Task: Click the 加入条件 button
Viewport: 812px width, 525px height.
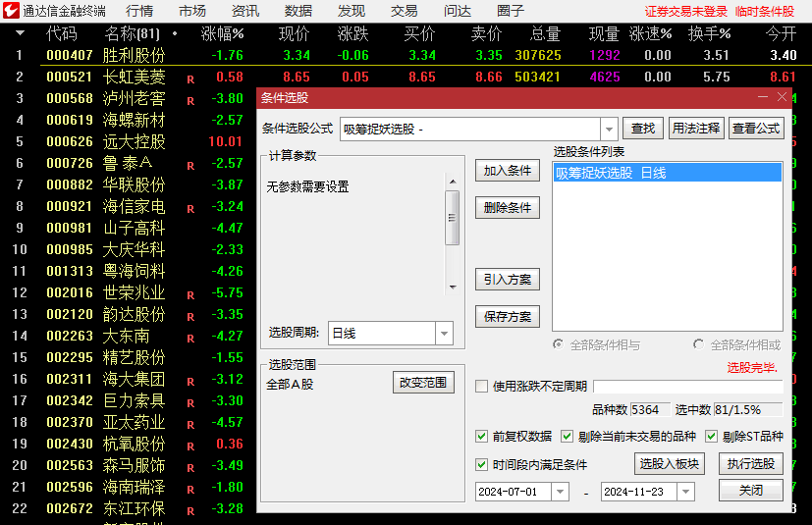Action: coord(507,171)
